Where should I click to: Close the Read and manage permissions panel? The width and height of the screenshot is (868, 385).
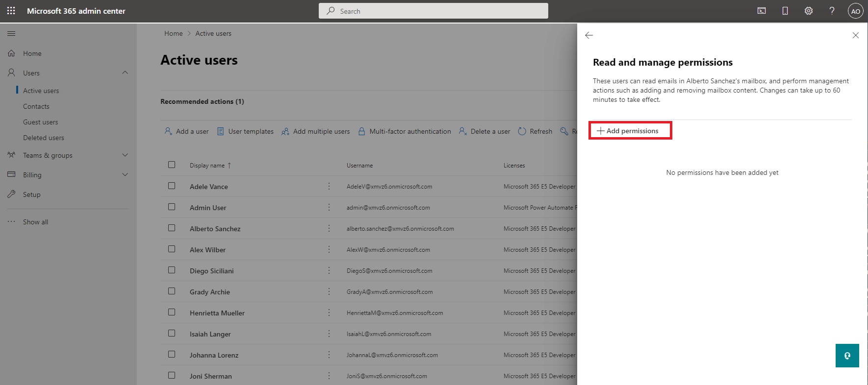click(856, 35)
